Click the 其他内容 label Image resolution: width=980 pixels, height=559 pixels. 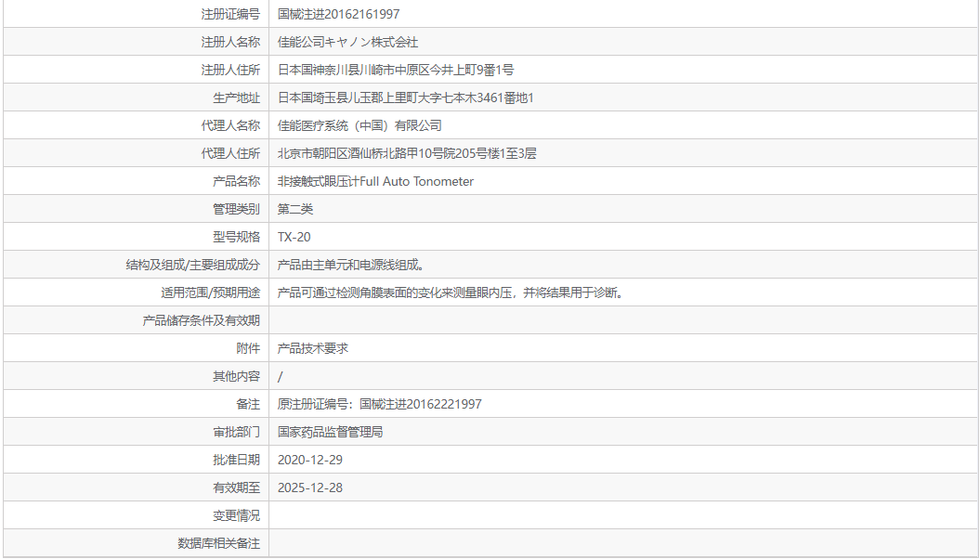click(x=236, y=377)
